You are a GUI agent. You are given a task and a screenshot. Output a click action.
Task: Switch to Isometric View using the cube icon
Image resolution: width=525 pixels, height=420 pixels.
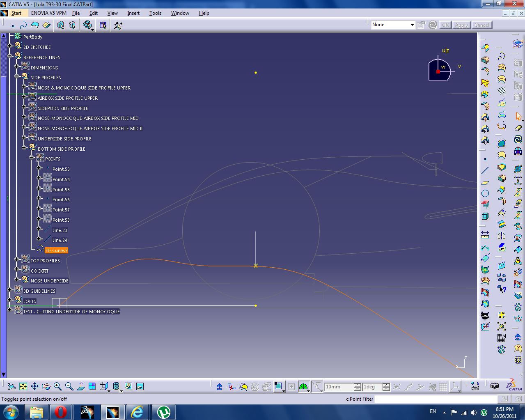(104, 386)
